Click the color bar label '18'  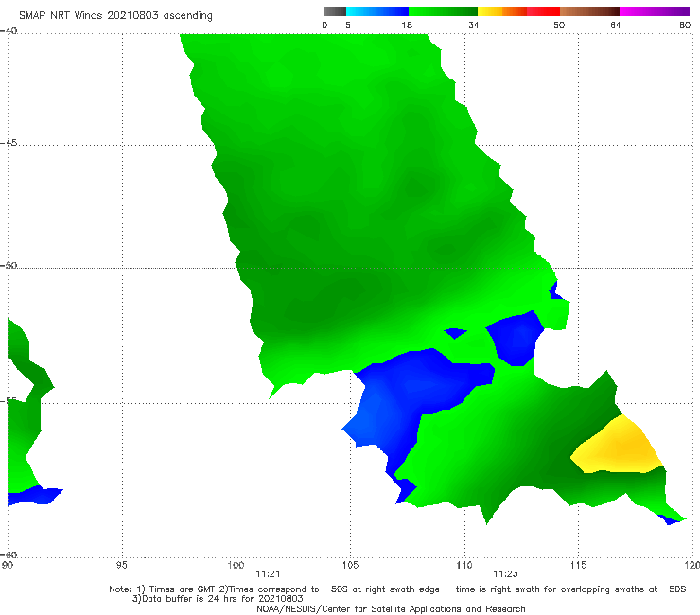click(407, 25)
